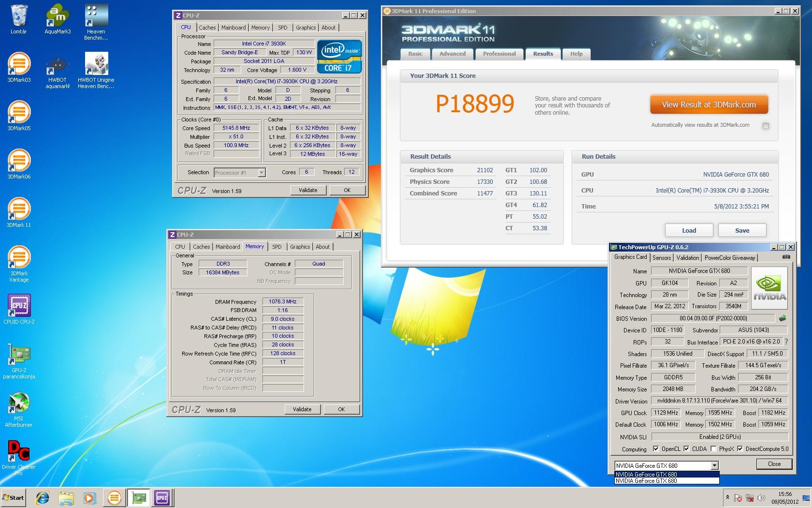Switch to Basic tab in 3DMark 11
The image size is (812, 508).
(415, 54)
